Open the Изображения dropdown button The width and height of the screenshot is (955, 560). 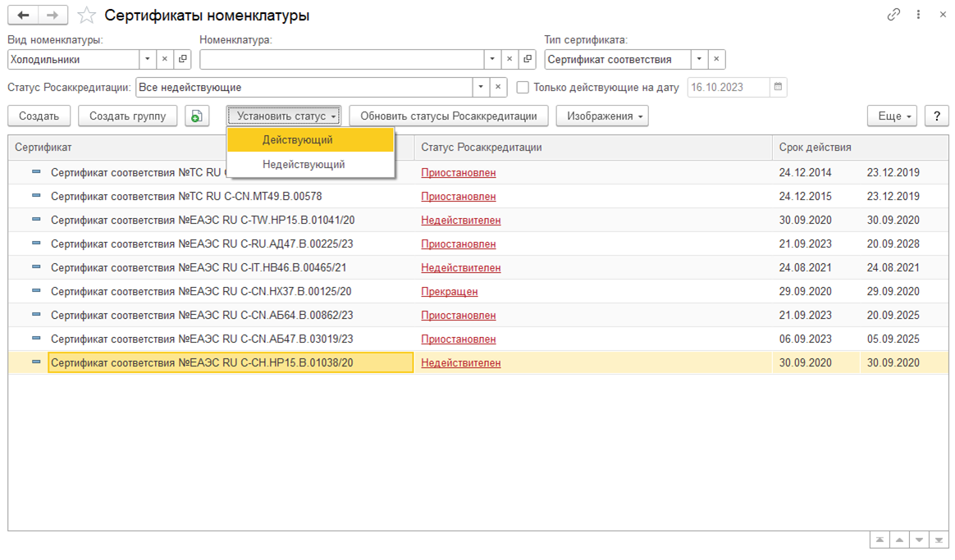[602, 116]
